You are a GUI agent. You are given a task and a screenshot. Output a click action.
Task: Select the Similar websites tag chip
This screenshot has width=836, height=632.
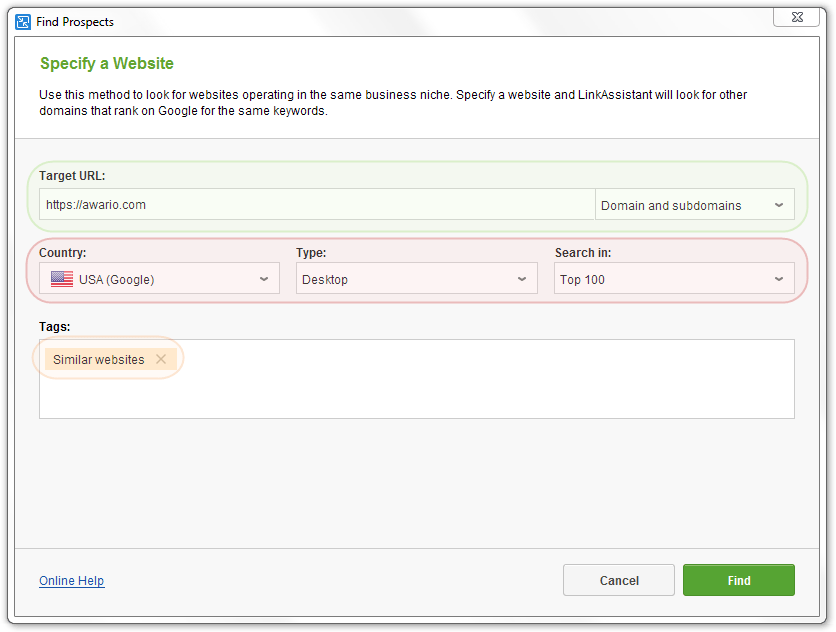pos(98,360)
